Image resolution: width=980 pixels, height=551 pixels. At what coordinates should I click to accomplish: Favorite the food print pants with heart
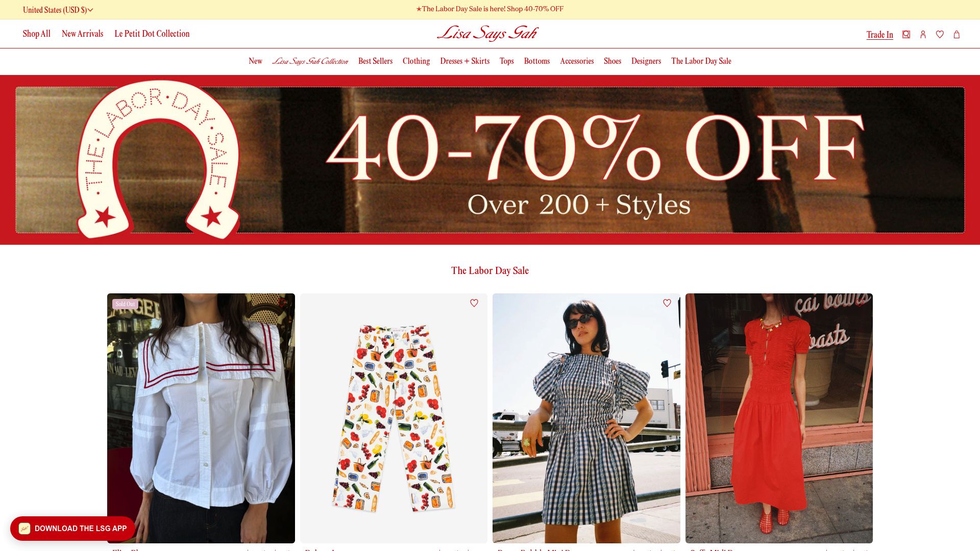pos(474,303)
